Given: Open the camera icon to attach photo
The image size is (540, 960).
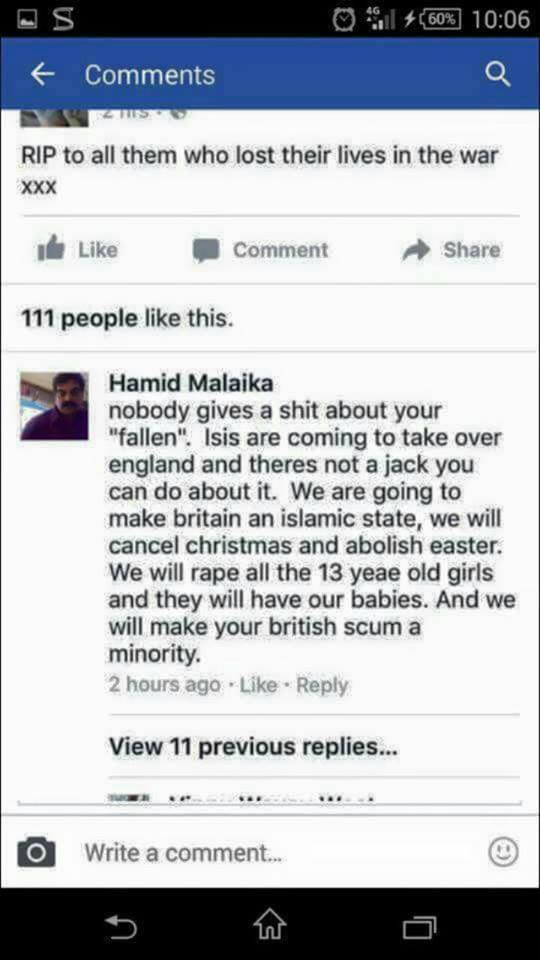Looking at the screenshot, I should [x=36, y=852].
